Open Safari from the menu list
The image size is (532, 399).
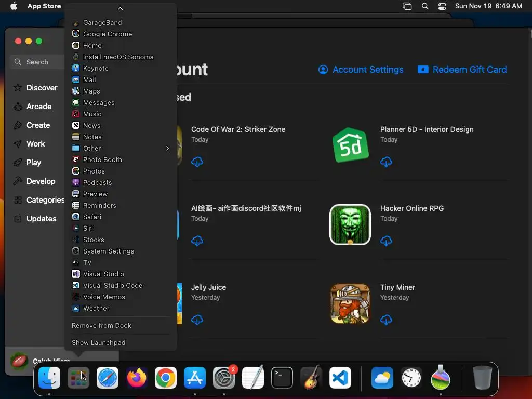click(121, 217)
